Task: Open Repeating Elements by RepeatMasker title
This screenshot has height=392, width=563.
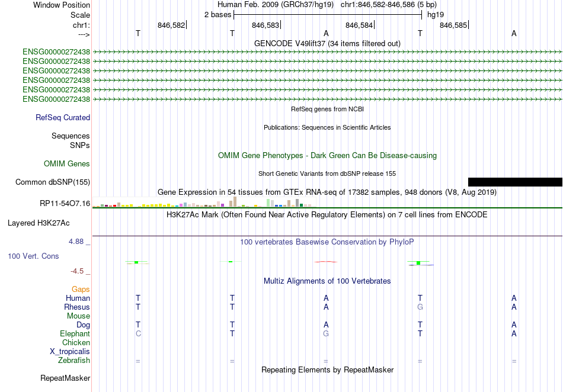Action: click(327, 370)
